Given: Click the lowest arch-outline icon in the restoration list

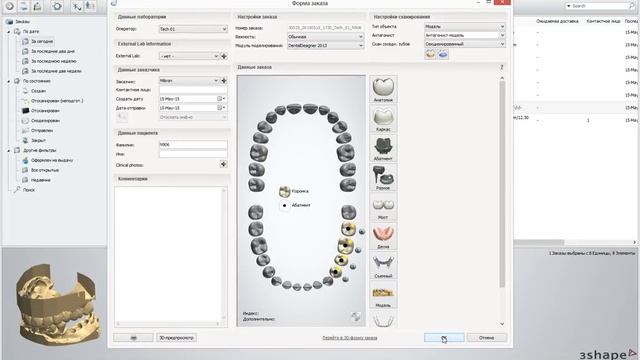Looking at the screenshot, I should [383, 320].
